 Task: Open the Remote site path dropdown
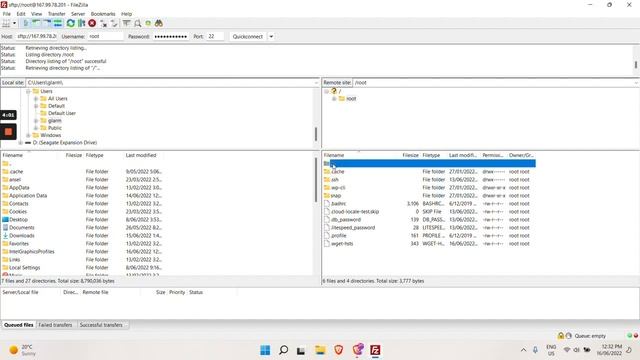pyautogui.click(x=636, y=82)
